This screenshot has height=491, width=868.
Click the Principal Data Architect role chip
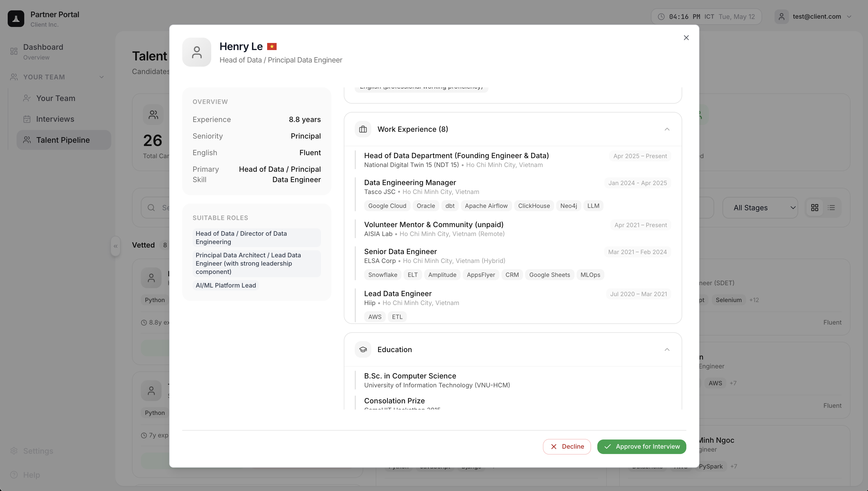257,264
